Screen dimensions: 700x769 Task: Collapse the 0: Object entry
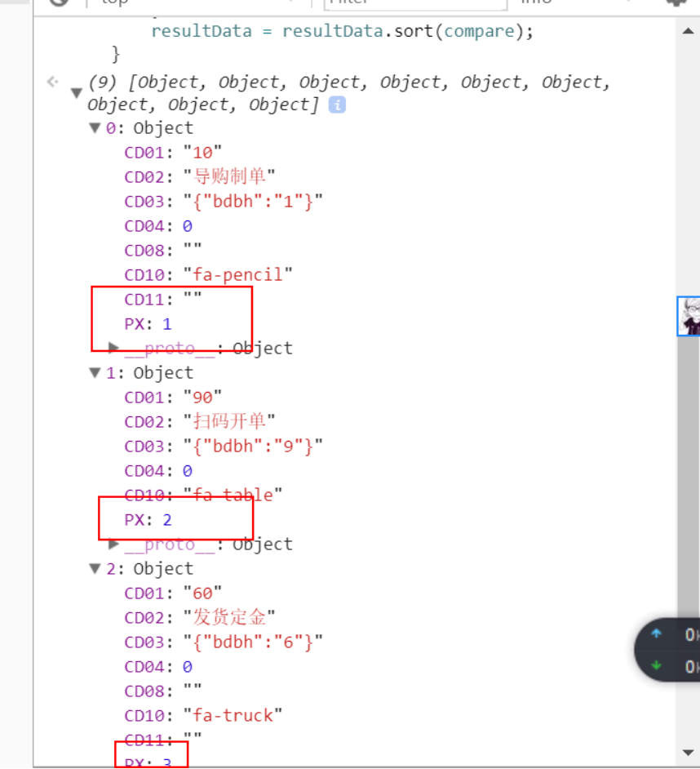[x=95, y=128]
